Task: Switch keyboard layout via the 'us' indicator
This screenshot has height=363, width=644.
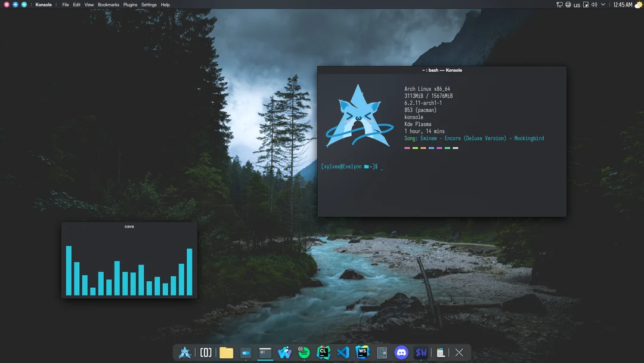Action: coord(576,4)
